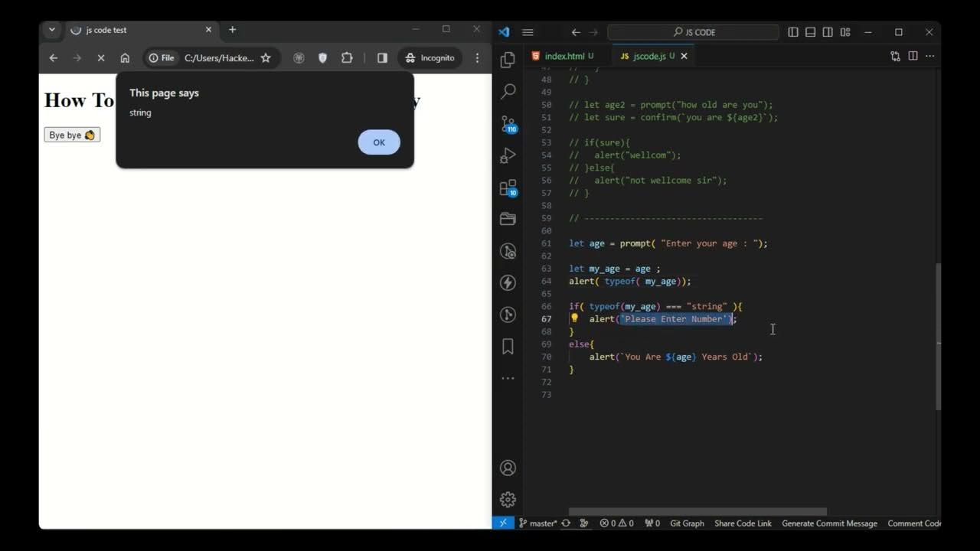Image resolution: width=980 pixels, height=551 pixels.
Task: Open the folder-shaped activity bar icon
Action: click(x=508, y=220)
